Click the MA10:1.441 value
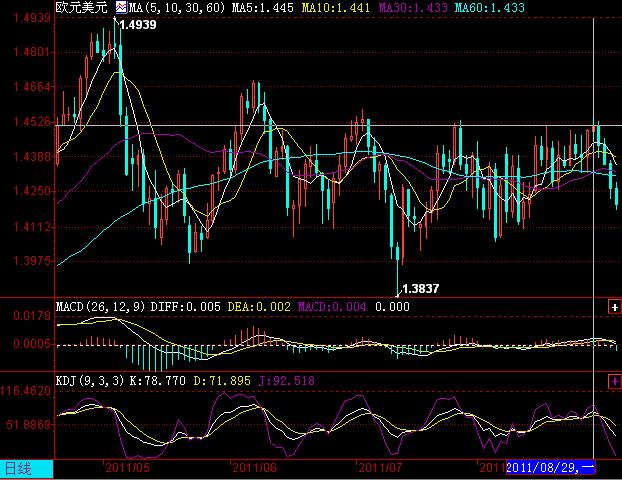 pyautogui.click(x=336, y=8)
